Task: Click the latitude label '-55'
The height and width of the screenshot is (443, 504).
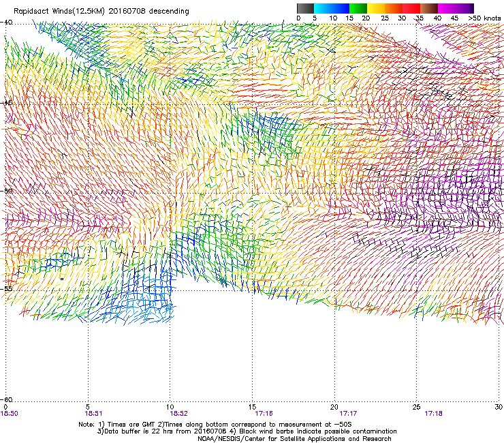Action: tap(6, 288)
